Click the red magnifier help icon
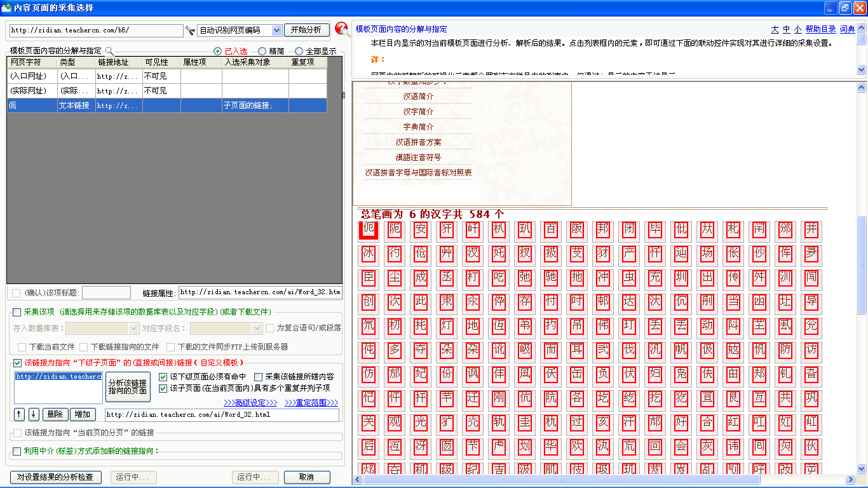The height and width of the screenshot is (488, 868). pyautogui.click(x=342, y=29)
